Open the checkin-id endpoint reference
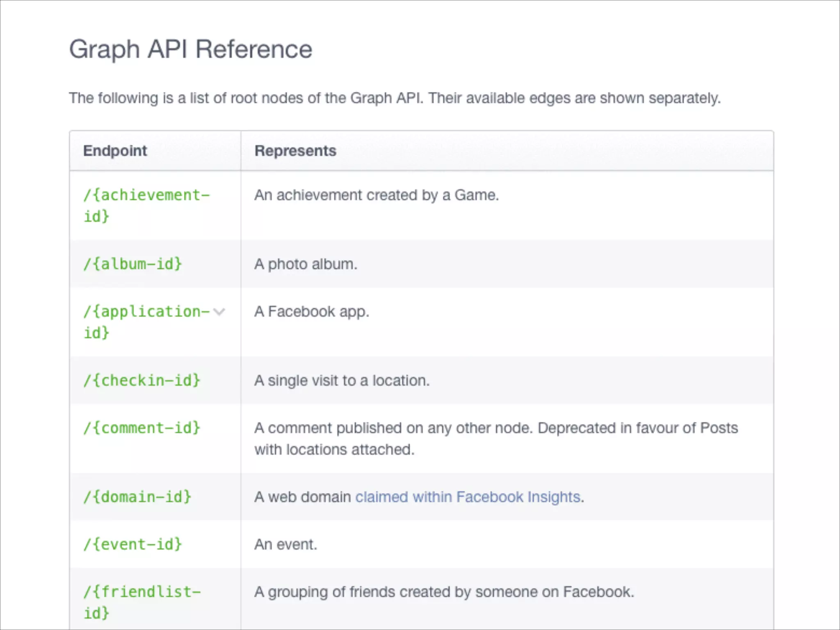Image resolution: width=840 pixels, height=630 pixels. pos(142,381)
